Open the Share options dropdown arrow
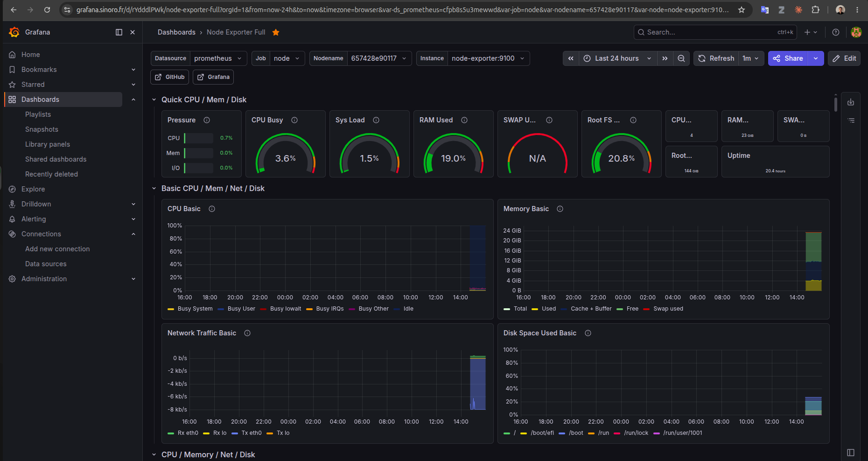Viewport: 868px width, 461px height. [x=816, y=58]
